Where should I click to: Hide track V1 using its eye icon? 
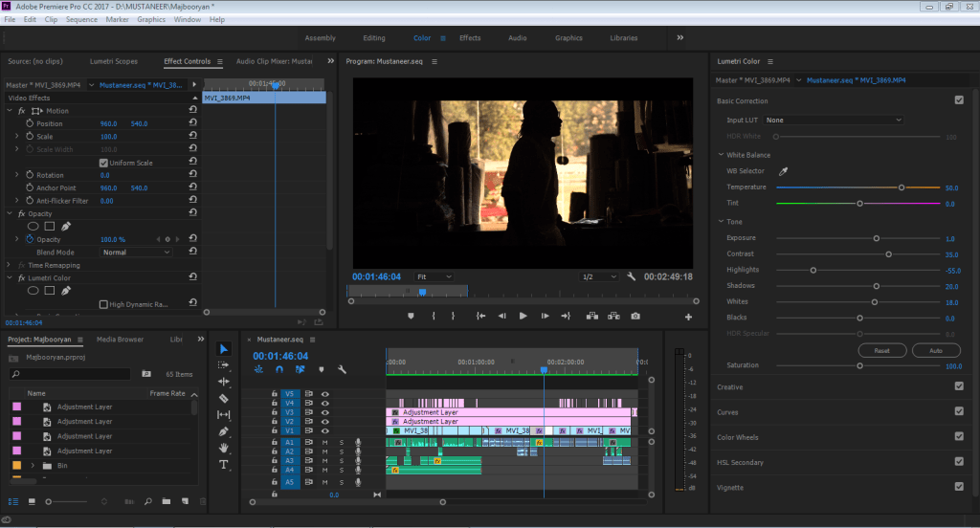pyautogui.click(x=324, y=431)
